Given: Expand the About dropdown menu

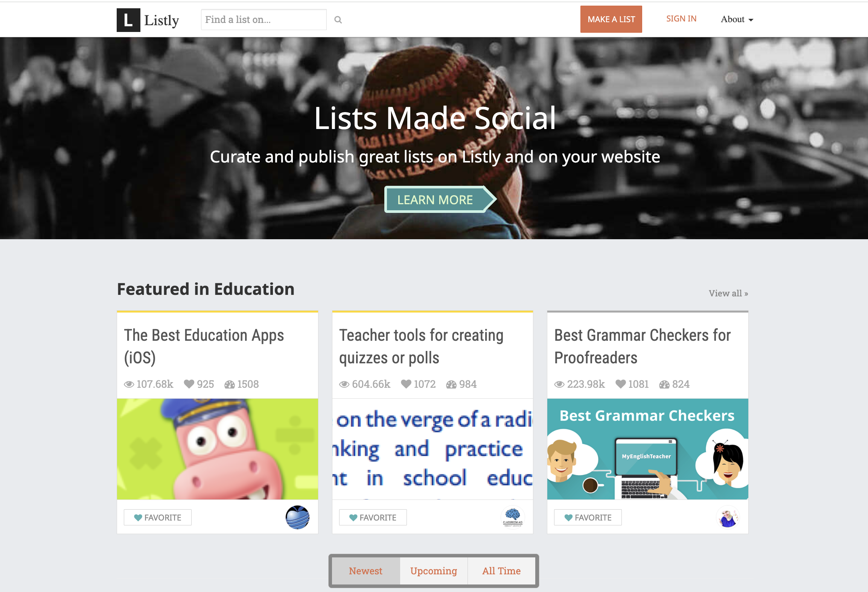Looking at the screenshot, I should tap(737, 20).
